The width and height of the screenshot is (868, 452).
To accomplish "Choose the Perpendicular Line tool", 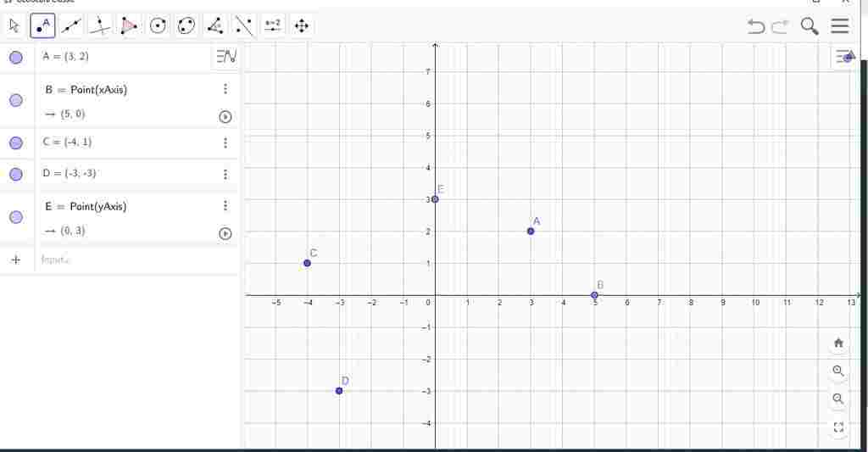I will point(100,26).
